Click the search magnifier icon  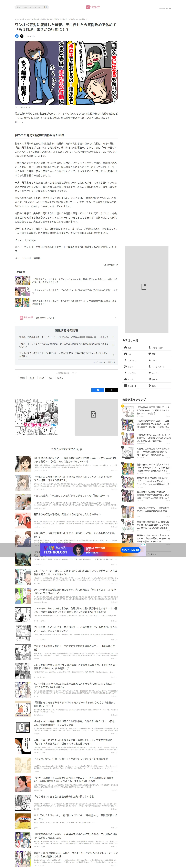point(46,7)
